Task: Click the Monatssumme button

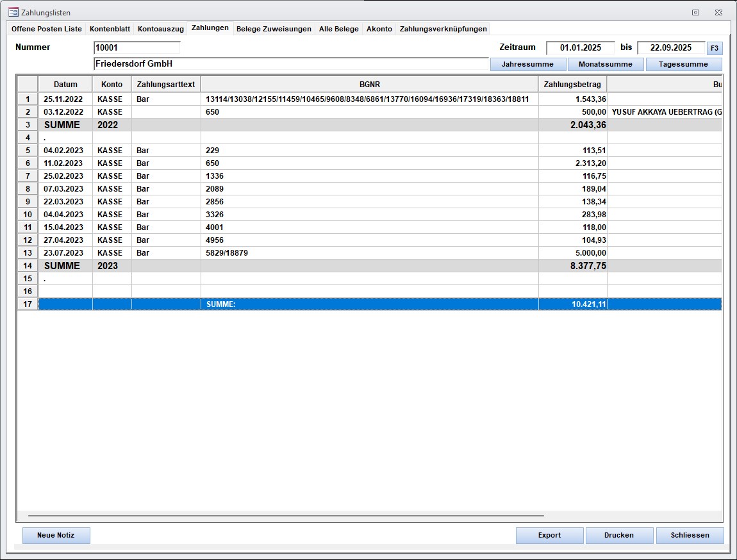Action: point(605,64)
